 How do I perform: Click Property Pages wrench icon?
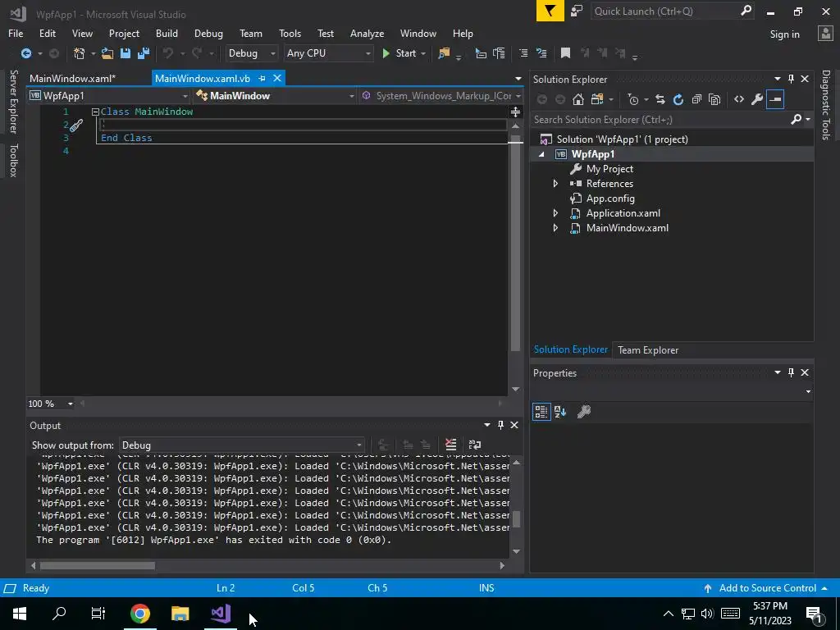point(584,412)
